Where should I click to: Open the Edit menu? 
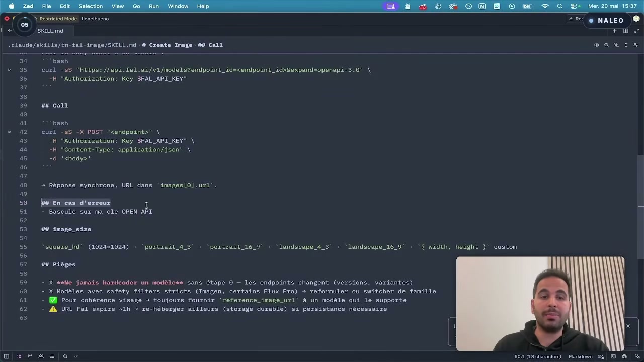pos(65,6)
